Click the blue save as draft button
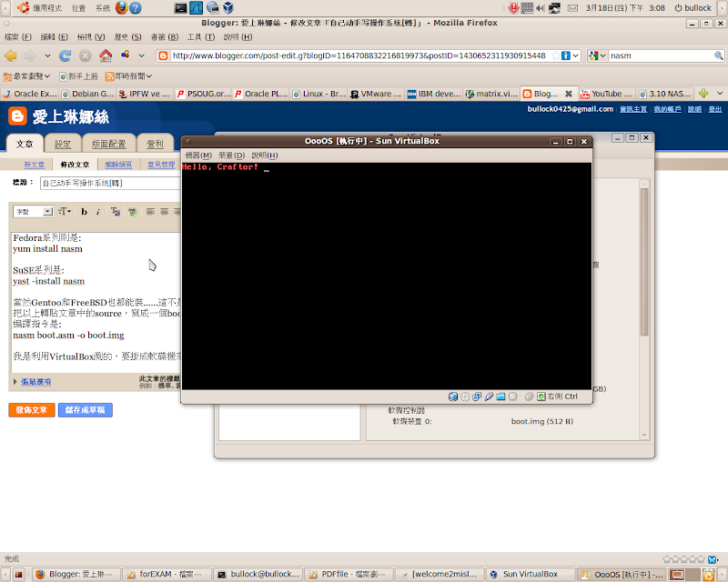The image size is (728, 582). tap(85, 410)
